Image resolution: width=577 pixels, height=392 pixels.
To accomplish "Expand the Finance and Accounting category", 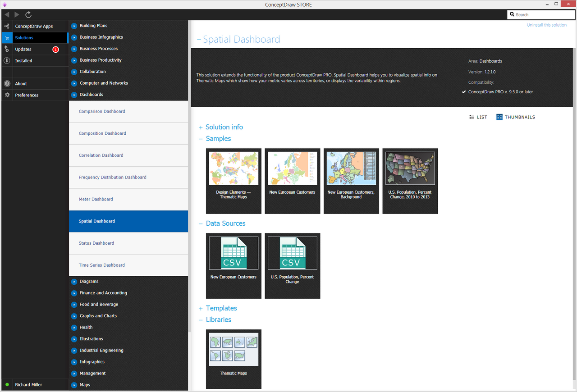I will 74,293.
